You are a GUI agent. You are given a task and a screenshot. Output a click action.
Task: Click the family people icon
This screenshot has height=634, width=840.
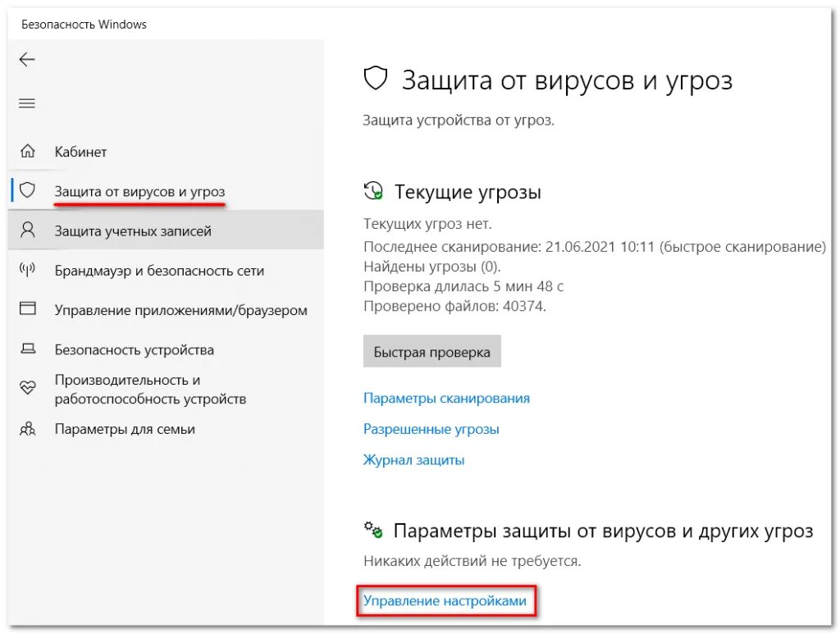[27, 429]
